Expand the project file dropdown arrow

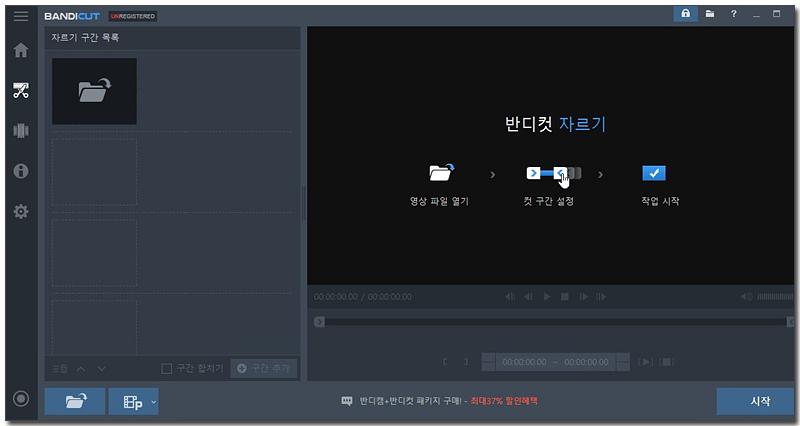(153, 402)
